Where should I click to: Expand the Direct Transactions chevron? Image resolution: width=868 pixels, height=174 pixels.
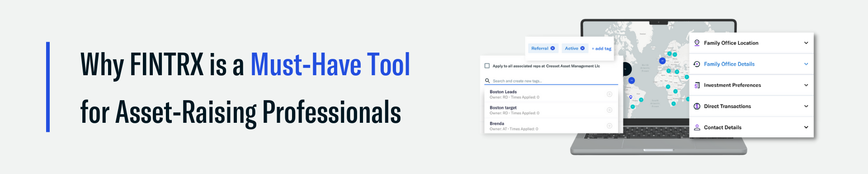coord(806,106)
